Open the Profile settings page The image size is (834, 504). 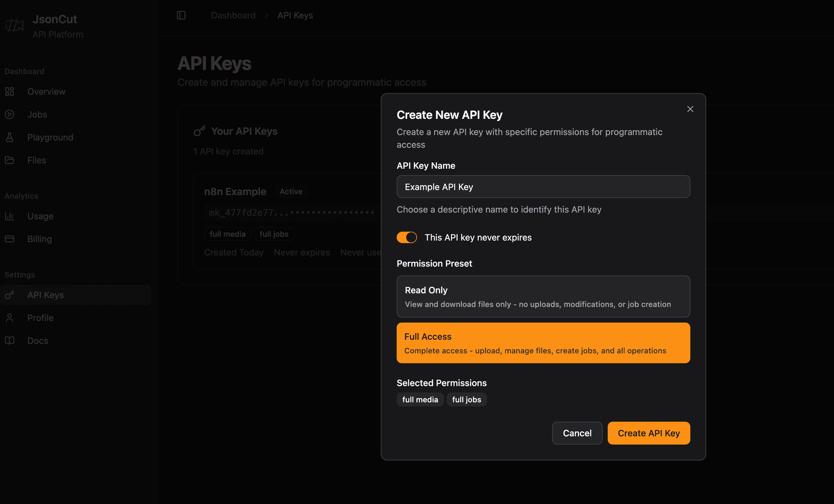(x=40, y=318)
